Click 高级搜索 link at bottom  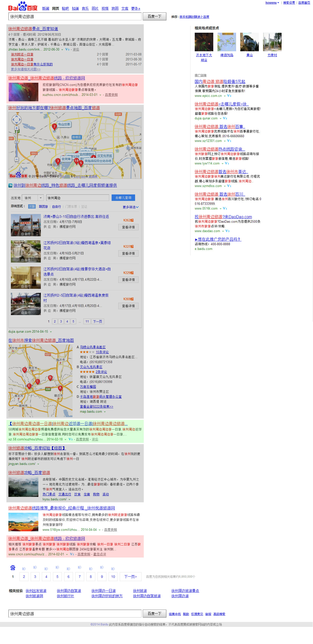pos(219,614)
